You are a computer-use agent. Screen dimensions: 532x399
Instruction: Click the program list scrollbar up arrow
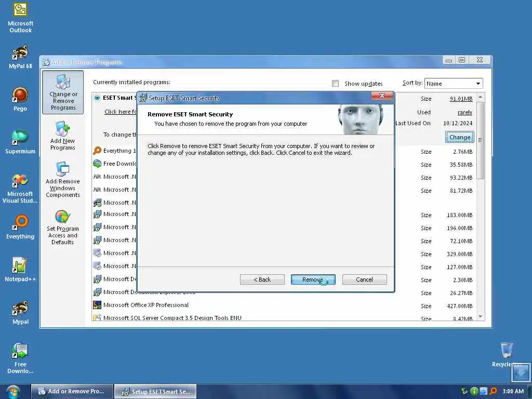(480, 97)
